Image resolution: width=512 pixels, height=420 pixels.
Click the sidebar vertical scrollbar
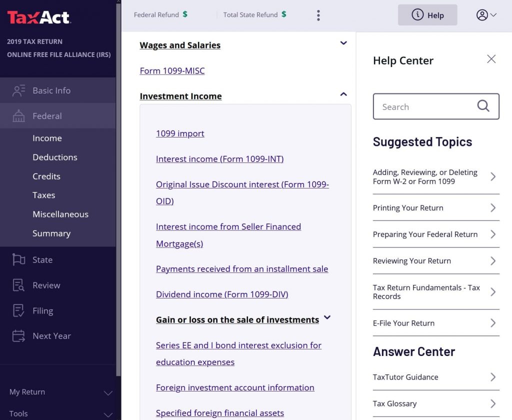pos(118,189)
